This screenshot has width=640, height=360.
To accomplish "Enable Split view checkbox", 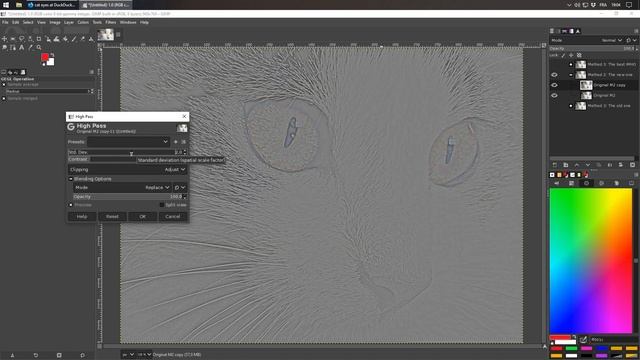I will [x=162, y=205].
